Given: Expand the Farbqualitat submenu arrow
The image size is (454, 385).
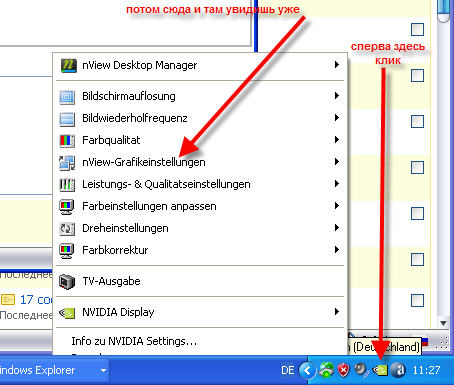Looking at the screenshot, I should tap(337, 140).
